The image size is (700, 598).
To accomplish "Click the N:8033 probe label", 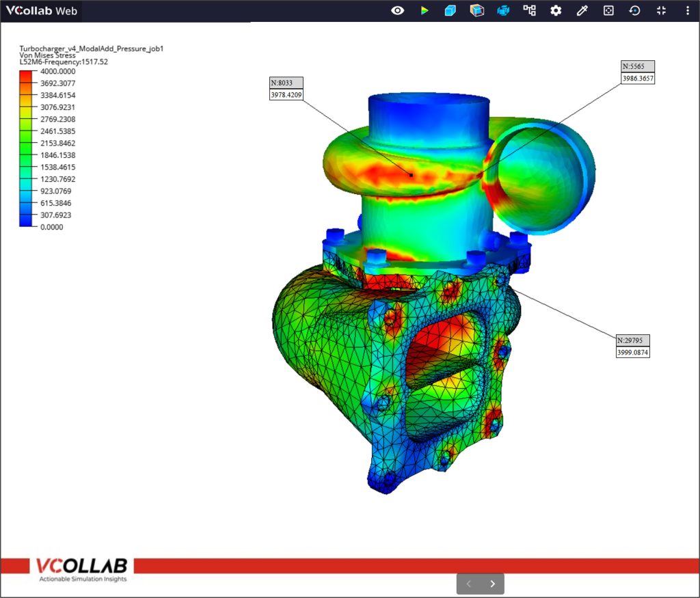I will pyautogui.click(x=287, y=83).
